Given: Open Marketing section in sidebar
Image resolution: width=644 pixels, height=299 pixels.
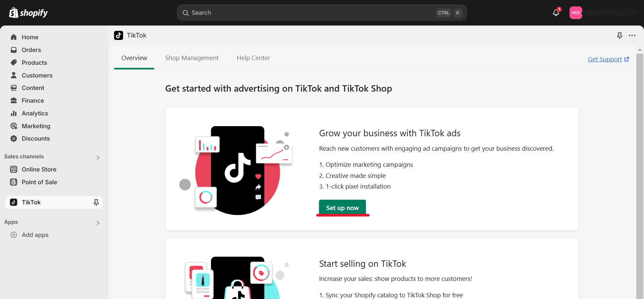Looking at the screenshot, I should 36,126.
